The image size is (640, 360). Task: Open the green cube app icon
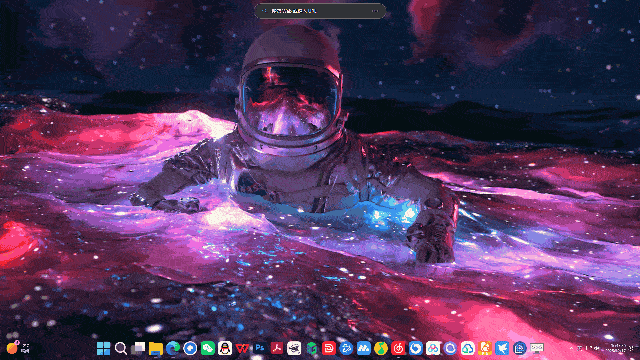[x=311, y=348]
